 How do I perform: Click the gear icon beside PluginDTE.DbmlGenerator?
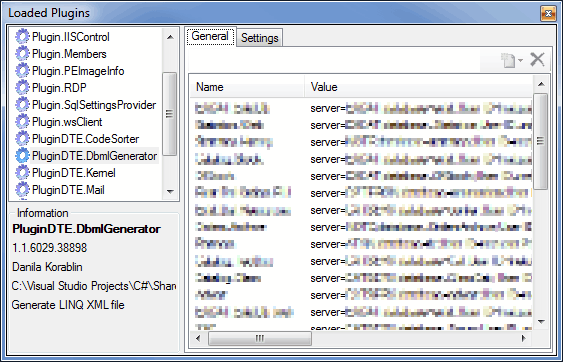coord(22,156)
